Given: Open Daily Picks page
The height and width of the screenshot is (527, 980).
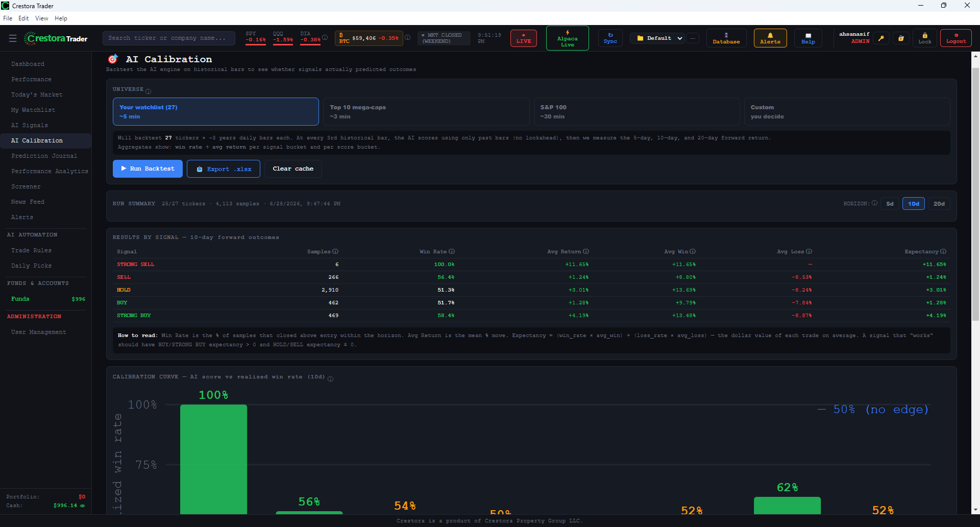Looking at the screenshot, I should click(46, 266).
